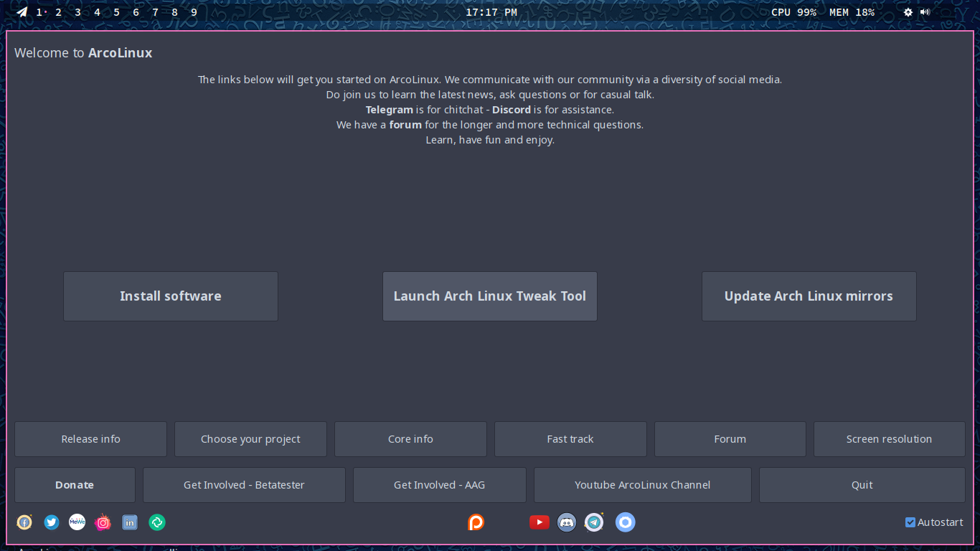Viewport: 980px width, 551px height.
Task: Open the orange Patreon icon
Action: point(476,522)
